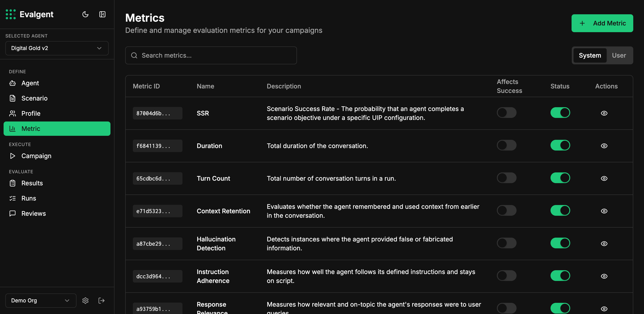Disable SSR status toggle
644x314 pixels.
coord(560,113)
